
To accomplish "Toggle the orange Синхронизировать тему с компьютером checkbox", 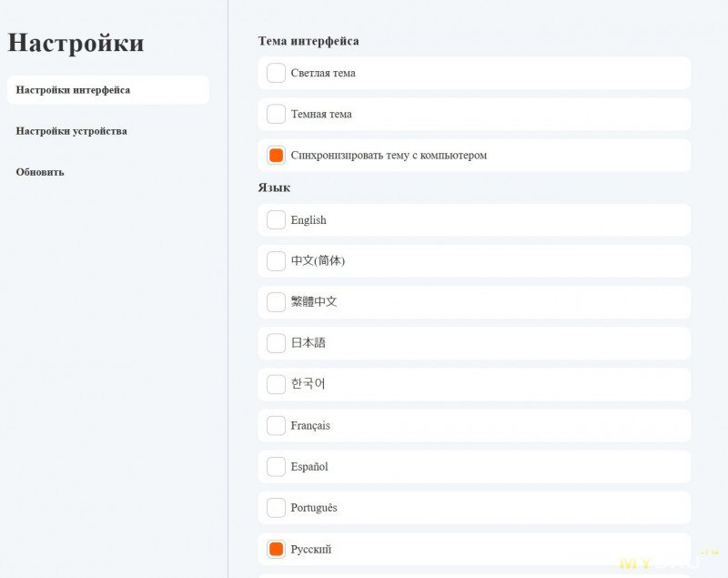I will coord(276,156).
